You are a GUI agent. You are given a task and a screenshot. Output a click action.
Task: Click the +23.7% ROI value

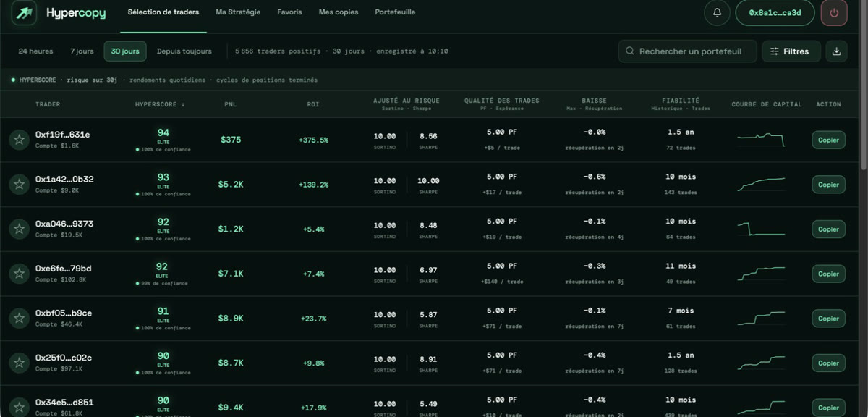pos(313,319)
